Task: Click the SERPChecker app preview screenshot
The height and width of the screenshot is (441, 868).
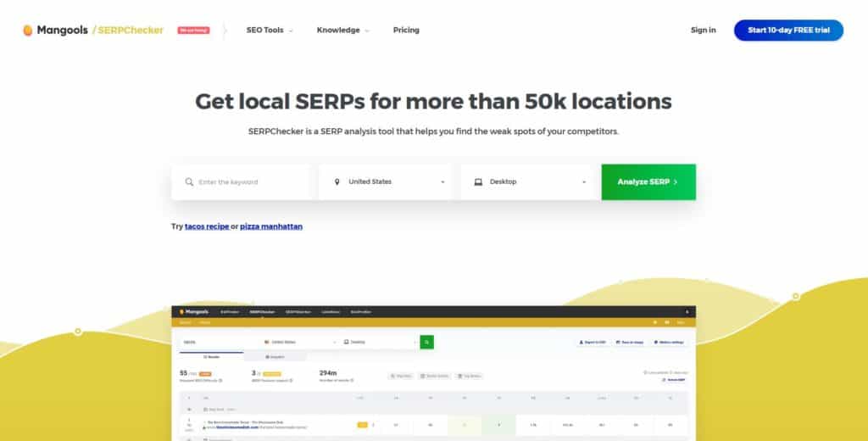Action: (433, 373)
